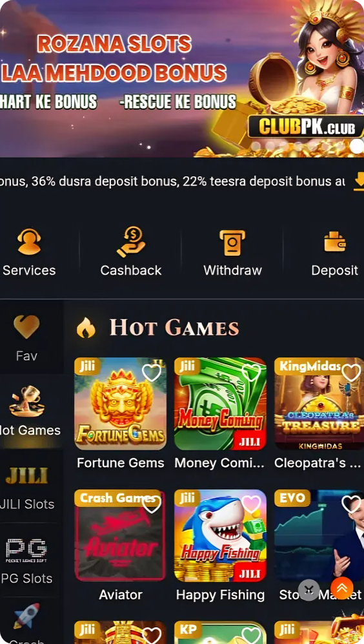Dismiss the floating gray X button
The image size is (364, 644).
coord(309,590)
